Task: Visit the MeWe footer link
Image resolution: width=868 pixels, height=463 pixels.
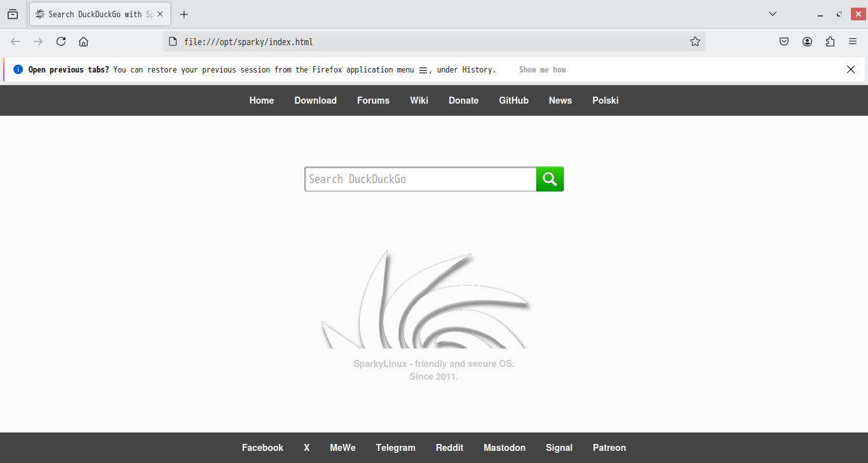Action: point(342,448)
